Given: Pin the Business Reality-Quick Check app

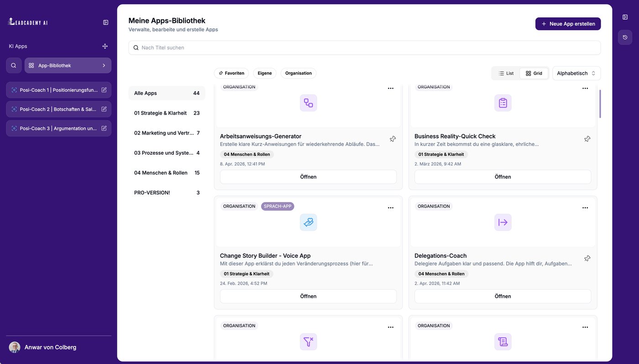Looking at the screenshot, I should [x=587, y=139].
